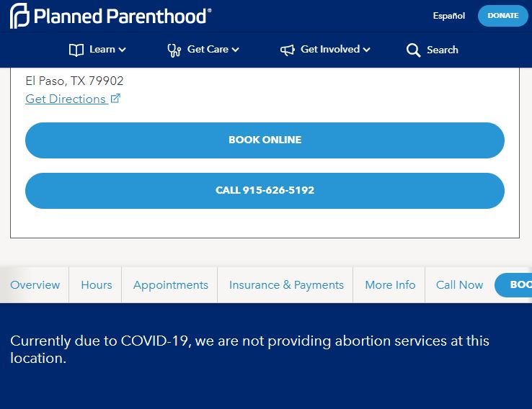Click the DONATE button
The width and height of the screenshot is (532, 409).
503,16
